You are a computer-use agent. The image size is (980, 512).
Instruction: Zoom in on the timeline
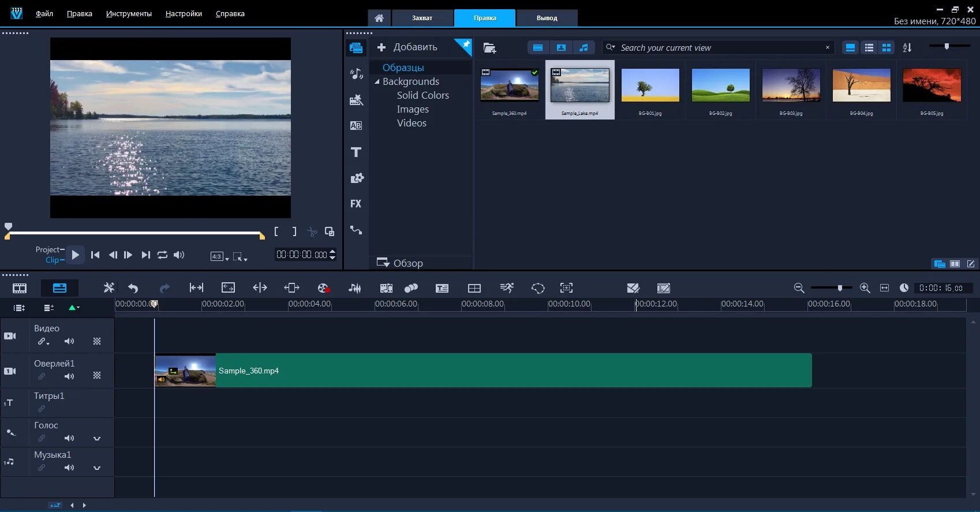click(x=865, y=288)
